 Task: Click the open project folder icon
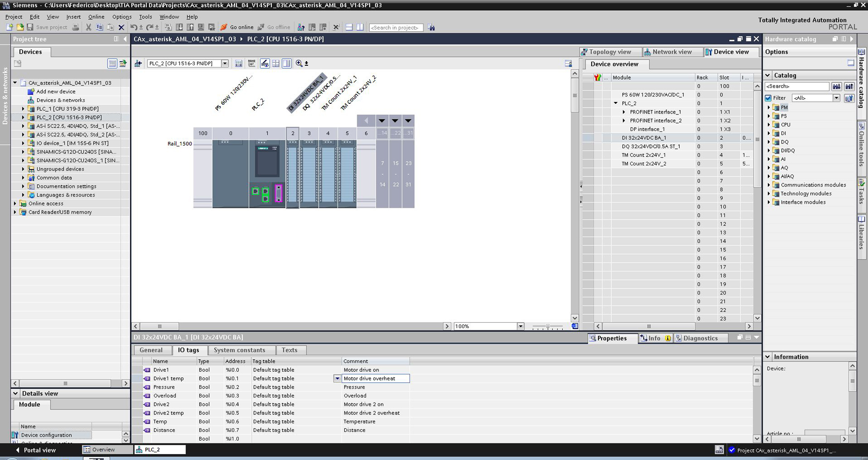click(x=20, y=27)
